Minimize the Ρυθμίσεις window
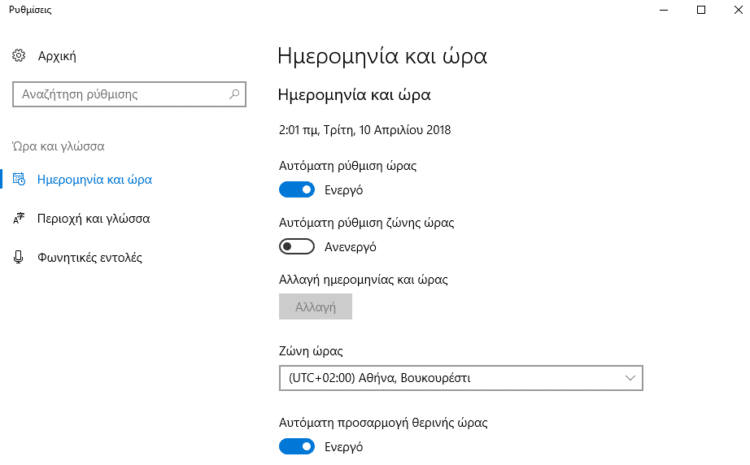The width and height of the screenshot is (750, 465). (663, 10)
